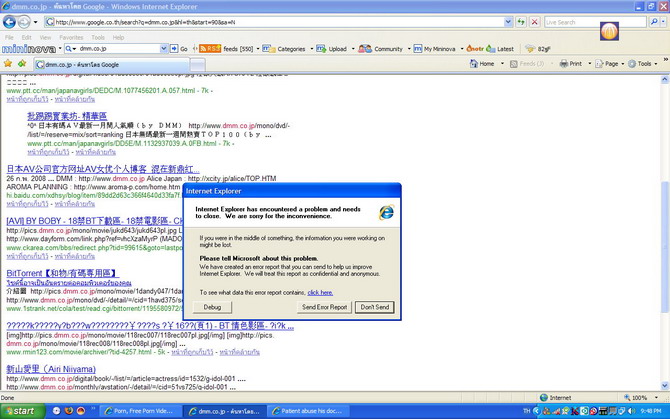Click the volume speaker tray icon
The height and width of the screenshot is (419, 670).
coord(631,411)
